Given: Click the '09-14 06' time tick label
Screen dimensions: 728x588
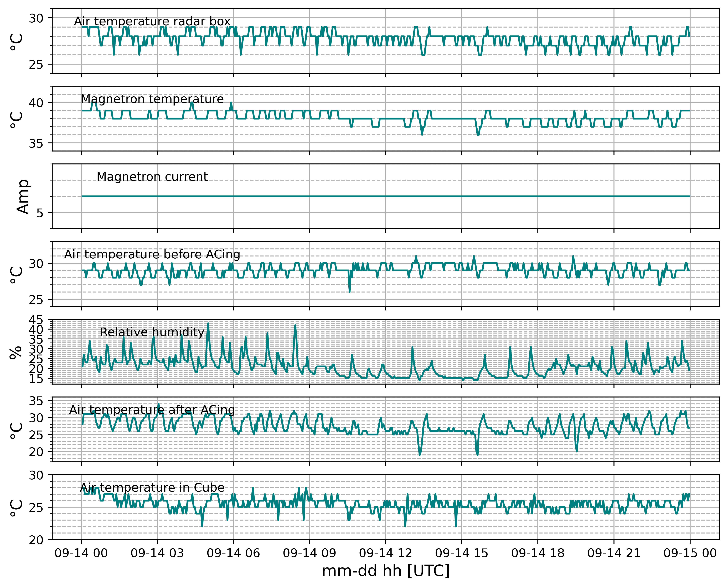Looking at the screenshot, I should (234, 554).
